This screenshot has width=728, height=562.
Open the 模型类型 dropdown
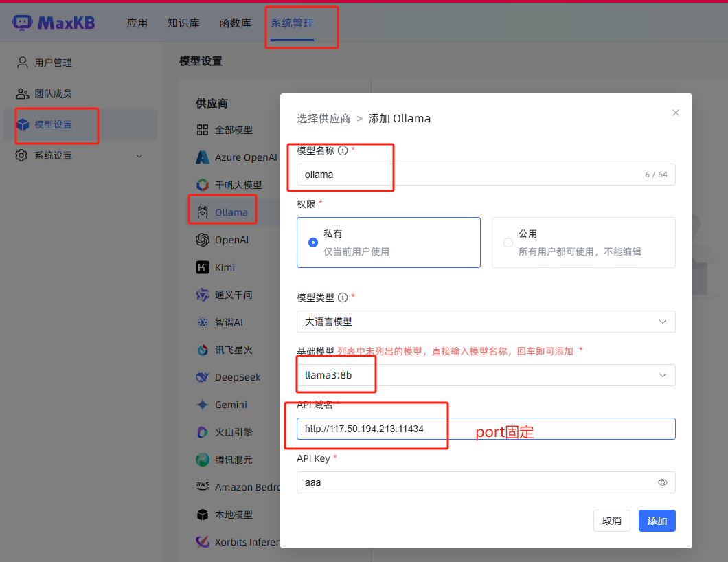coord(486,321)
